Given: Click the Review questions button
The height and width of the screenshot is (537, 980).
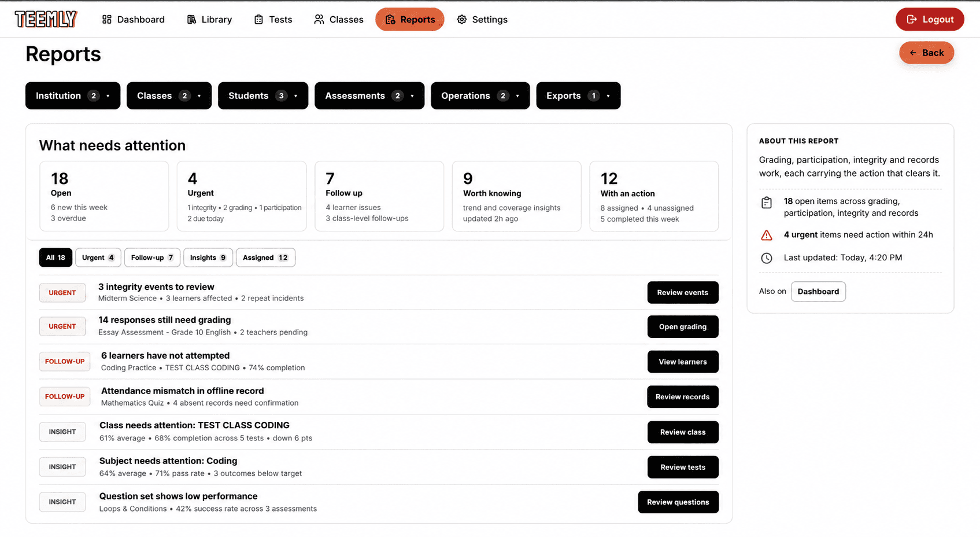Looking at the screenshot, I should click(x=678, y=502).
